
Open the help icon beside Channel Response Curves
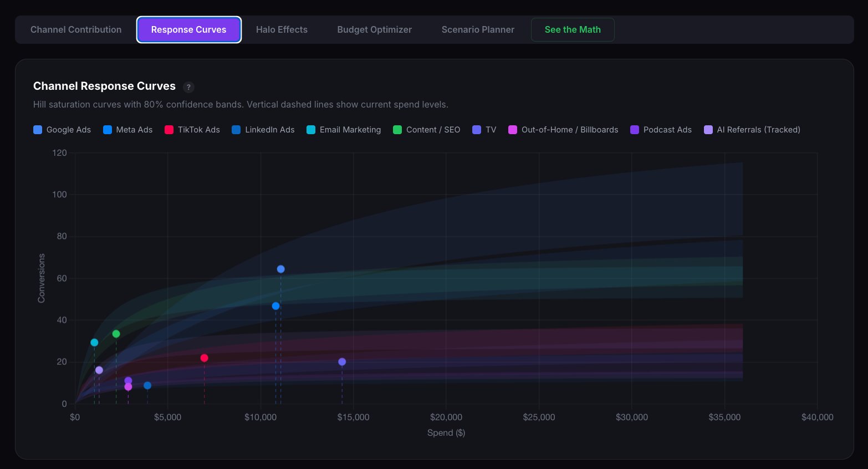pyautogui.click(x=188, y=87)
